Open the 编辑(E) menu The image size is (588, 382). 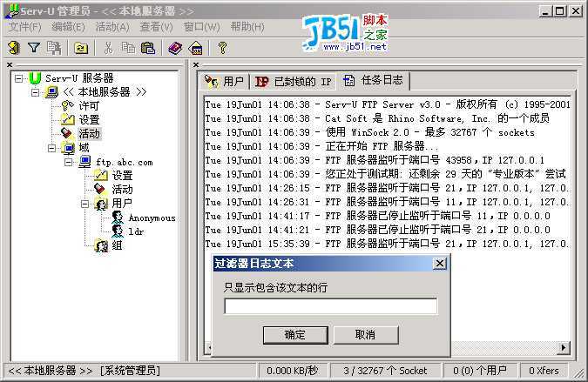tap(68, 27)
